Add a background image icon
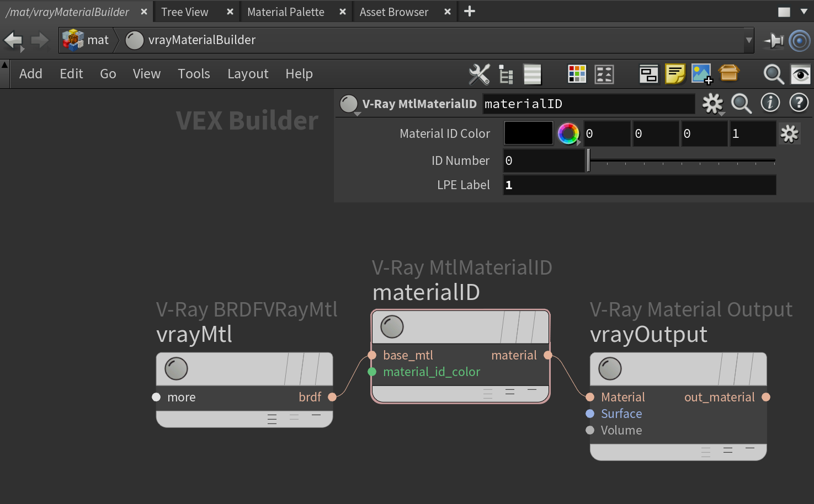The width and height of the screenshot is (814, 504). point(702,74)
